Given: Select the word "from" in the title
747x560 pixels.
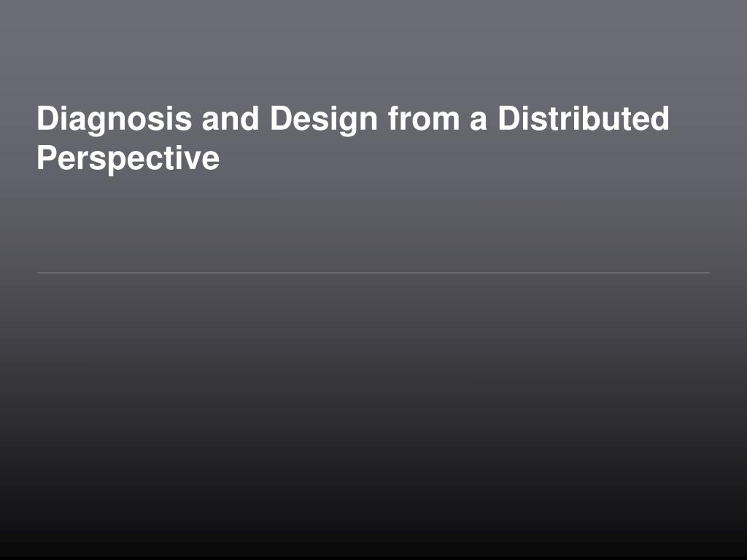Looking at the screenshot, I should point(424,119).
